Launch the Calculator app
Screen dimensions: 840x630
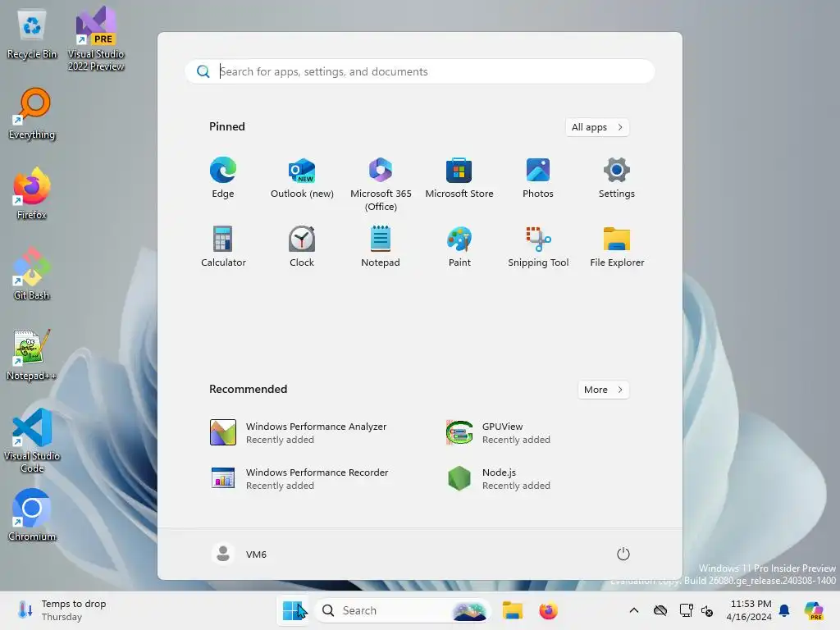[x=223, y=246]
